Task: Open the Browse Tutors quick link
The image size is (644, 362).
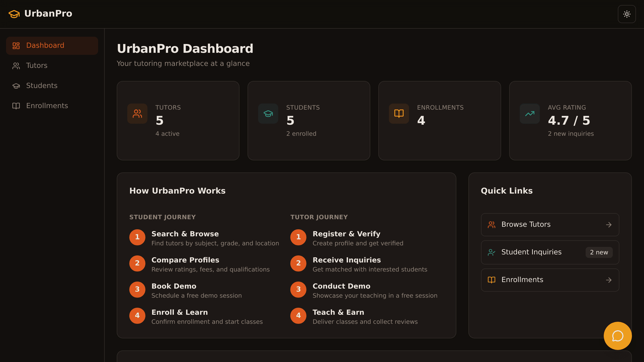Action: click(x=550, y=224)
